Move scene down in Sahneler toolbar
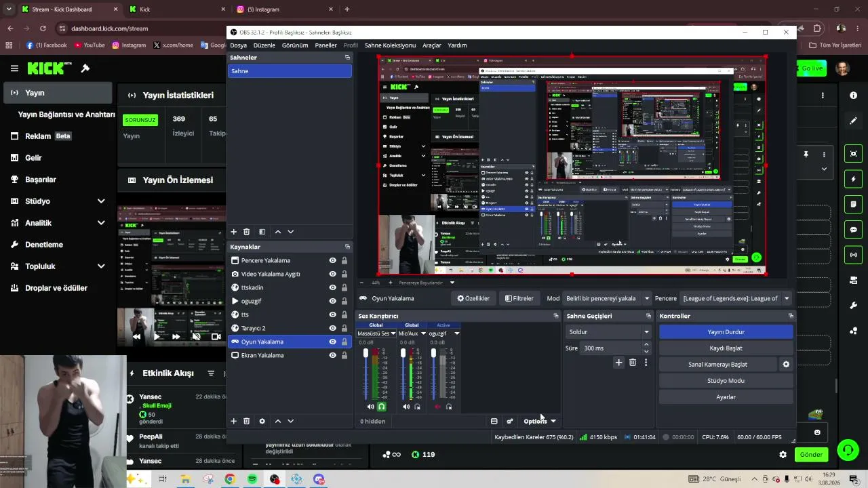The height and width of the screenshot is (488, 868). pyautogui.click(x=291, y=232)
